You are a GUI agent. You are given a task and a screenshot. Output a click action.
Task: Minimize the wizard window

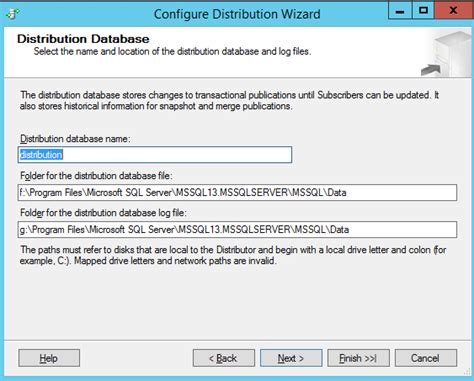(400, 11)
